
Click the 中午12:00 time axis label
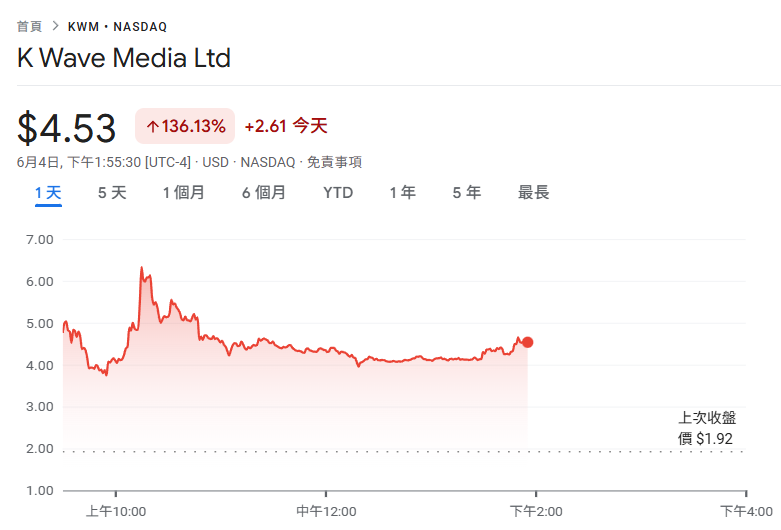click(x=325, y=511)
